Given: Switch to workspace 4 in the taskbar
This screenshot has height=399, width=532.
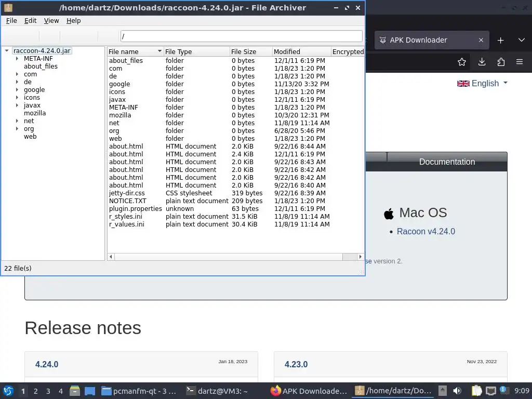Looking at the screenshot, I should [x=61, y=391].
